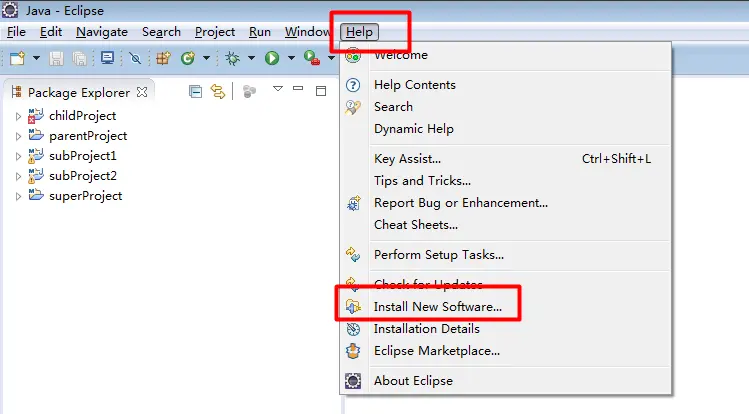Choose Tips and Tricks... entry

click(x=505, y=181)
